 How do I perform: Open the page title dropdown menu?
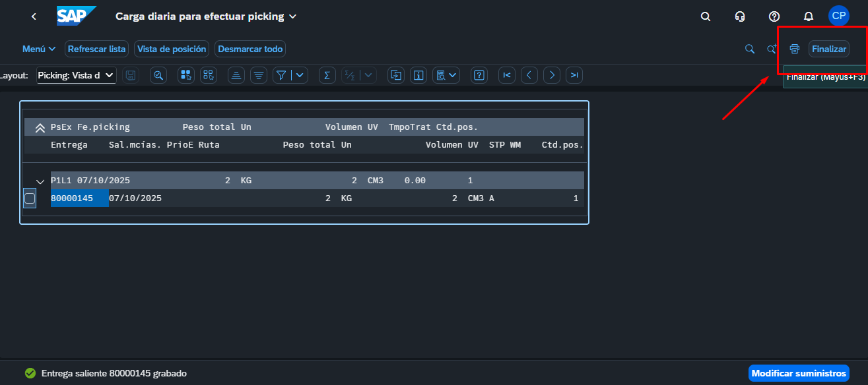(293, 16)
